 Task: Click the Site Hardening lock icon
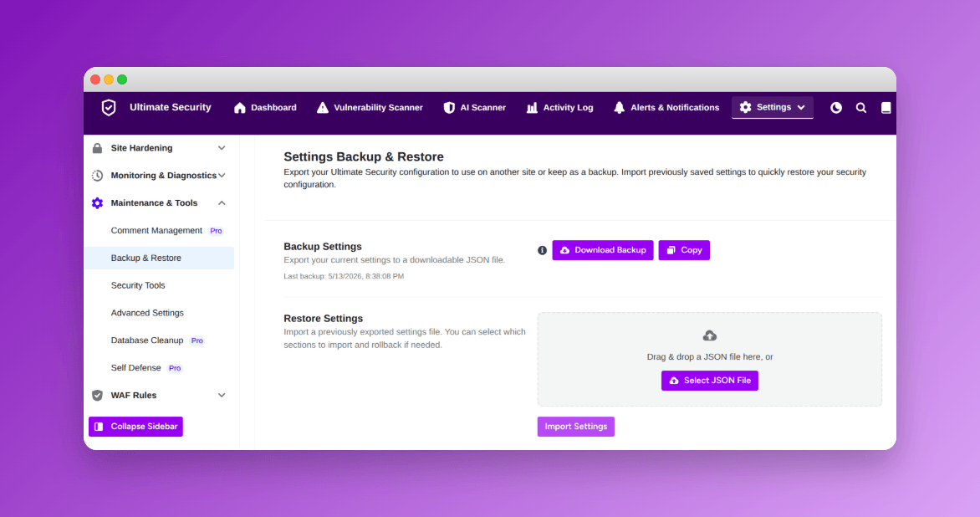pyautogui.click(x=98, y=148)
